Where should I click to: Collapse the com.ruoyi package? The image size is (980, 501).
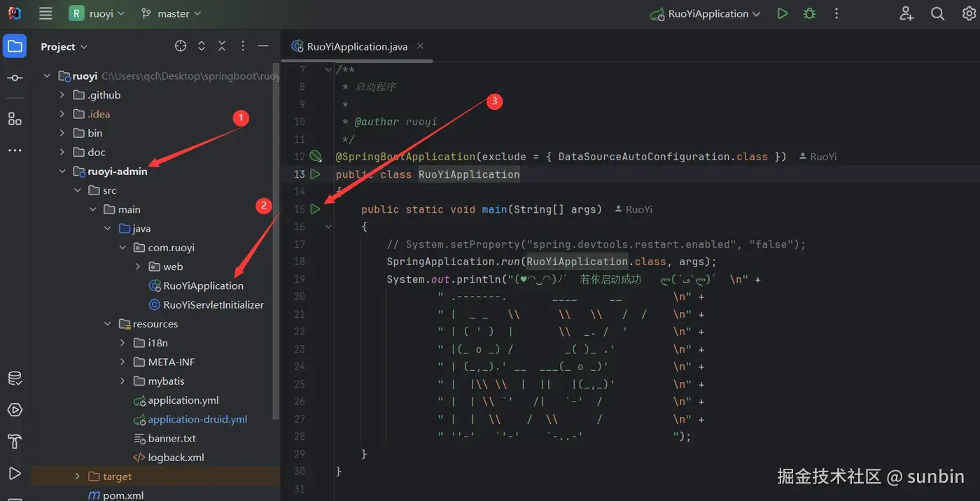123,248
